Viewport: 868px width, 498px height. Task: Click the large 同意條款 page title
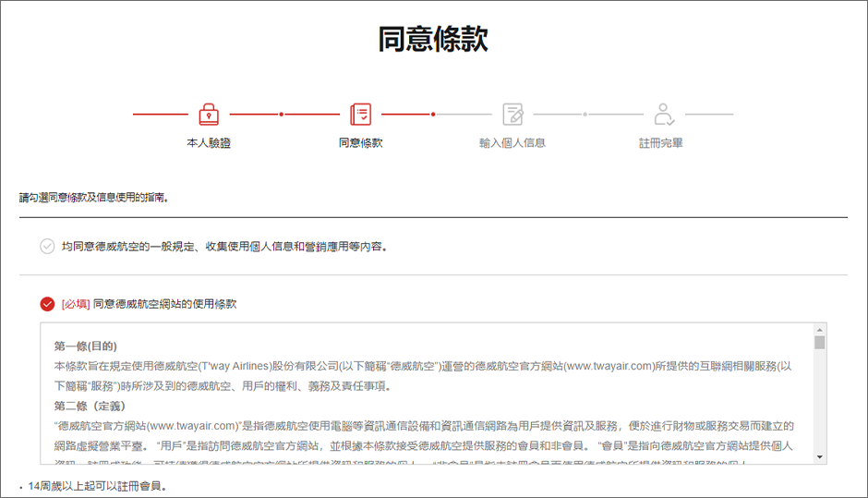point(433,39)
